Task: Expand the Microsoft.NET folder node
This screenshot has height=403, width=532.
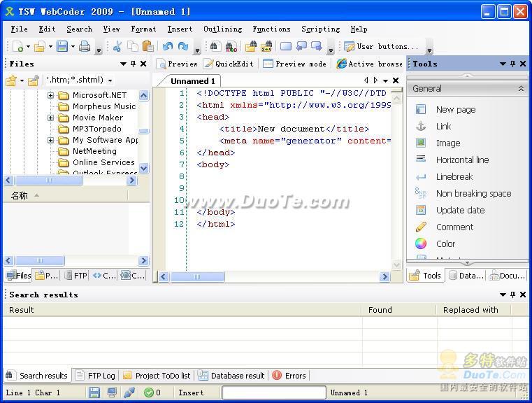Action: [x=50, y=95]
